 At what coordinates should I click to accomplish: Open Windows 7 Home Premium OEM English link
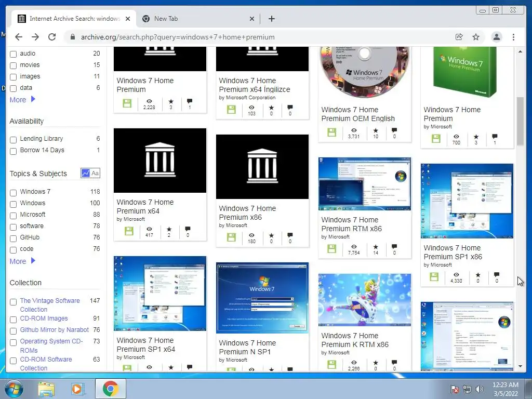(x=358, y=114)
